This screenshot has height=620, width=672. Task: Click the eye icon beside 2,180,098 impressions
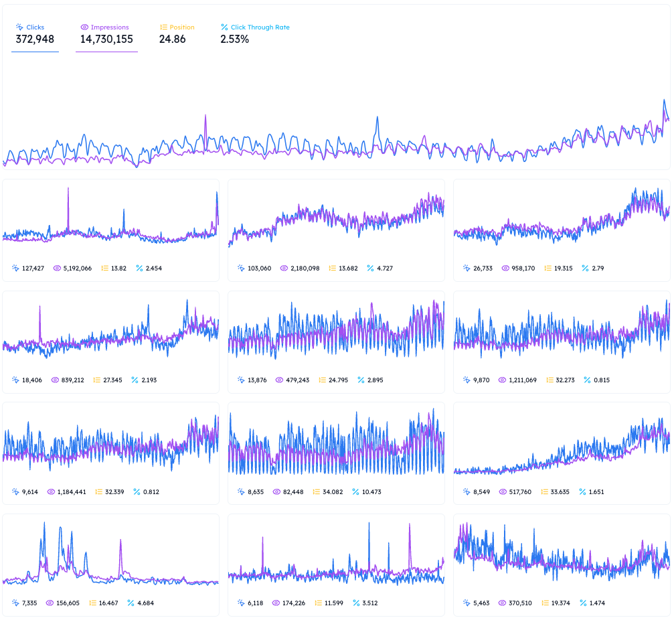click(x=284, y=268)
